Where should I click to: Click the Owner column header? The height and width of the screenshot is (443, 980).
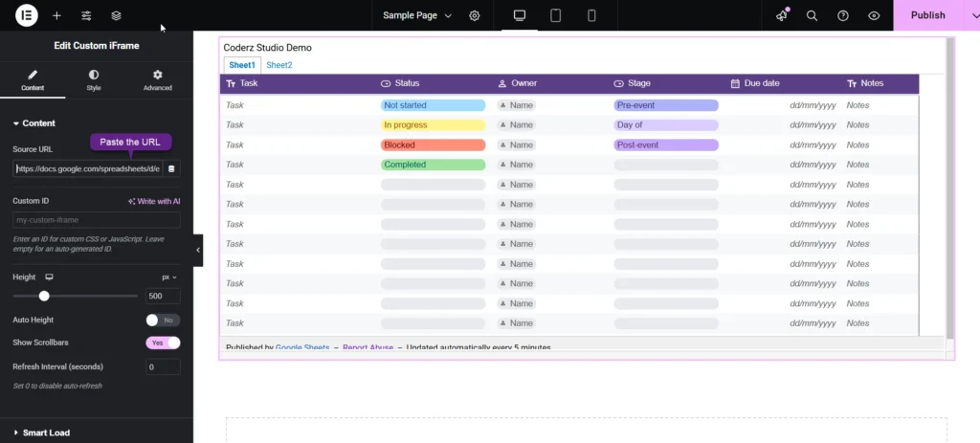coord(518,83)
